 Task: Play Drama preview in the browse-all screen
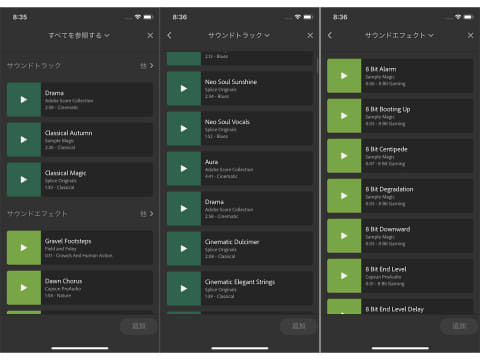24,100
